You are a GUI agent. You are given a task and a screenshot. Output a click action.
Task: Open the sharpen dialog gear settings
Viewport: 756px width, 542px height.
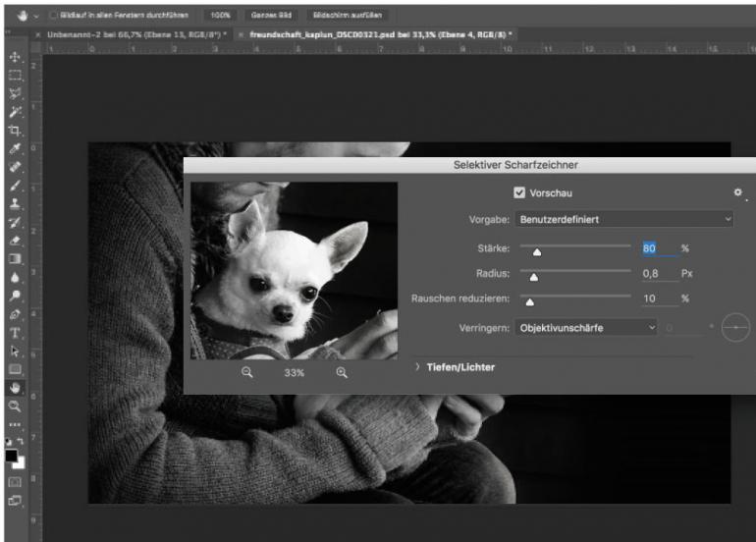(x=737, y=192)
